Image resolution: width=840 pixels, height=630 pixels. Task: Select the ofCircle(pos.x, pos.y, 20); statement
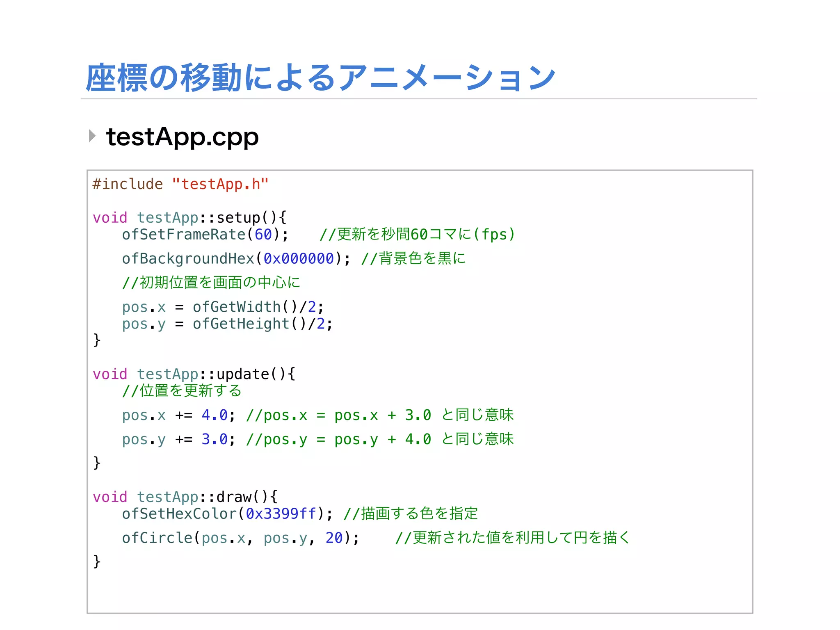point(241,538)
